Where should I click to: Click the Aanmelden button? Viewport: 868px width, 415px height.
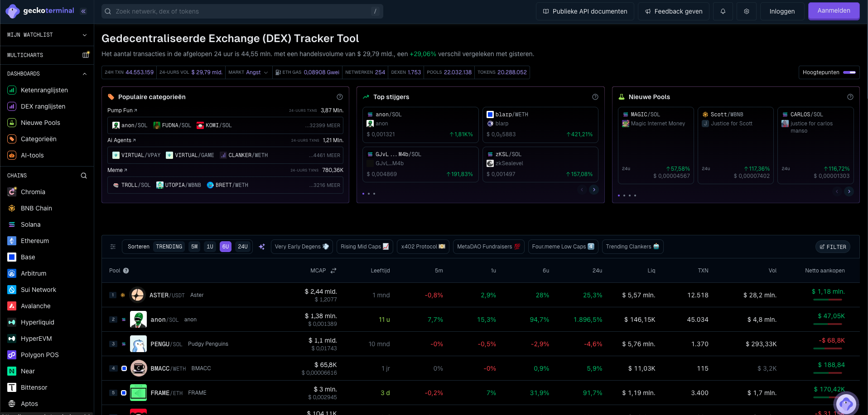tap(834, 11)
